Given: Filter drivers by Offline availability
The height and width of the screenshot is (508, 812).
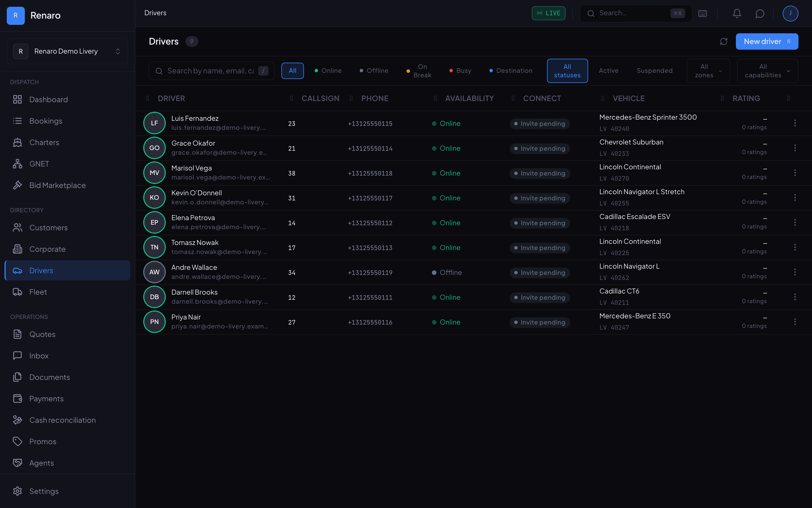Looking at the screenshot, I should 374,71.
